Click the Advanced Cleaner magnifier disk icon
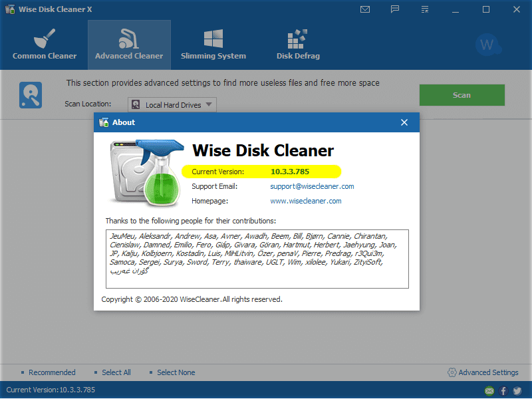This screenshot has width=532, height=399. point(31,95)
